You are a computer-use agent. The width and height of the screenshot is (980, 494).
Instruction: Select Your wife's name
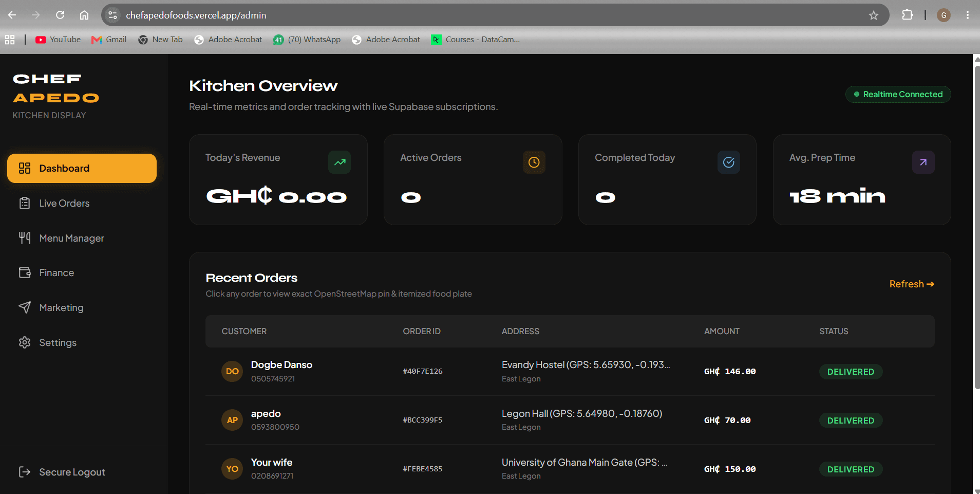[271, 462]
